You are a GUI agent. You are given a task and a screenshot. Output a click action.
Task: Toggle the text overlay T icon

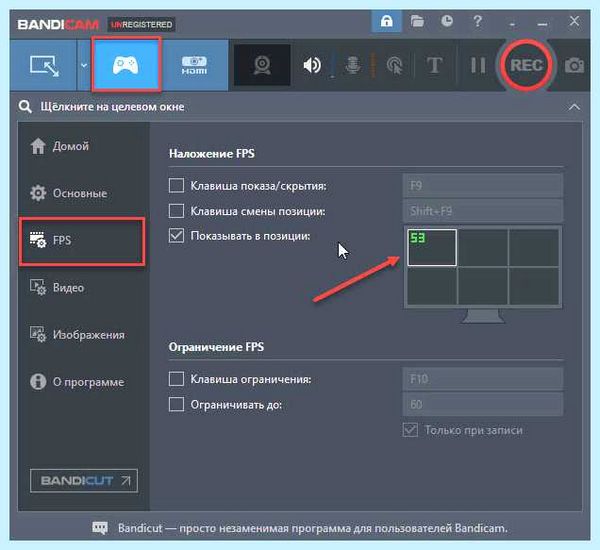pos(434,65)
